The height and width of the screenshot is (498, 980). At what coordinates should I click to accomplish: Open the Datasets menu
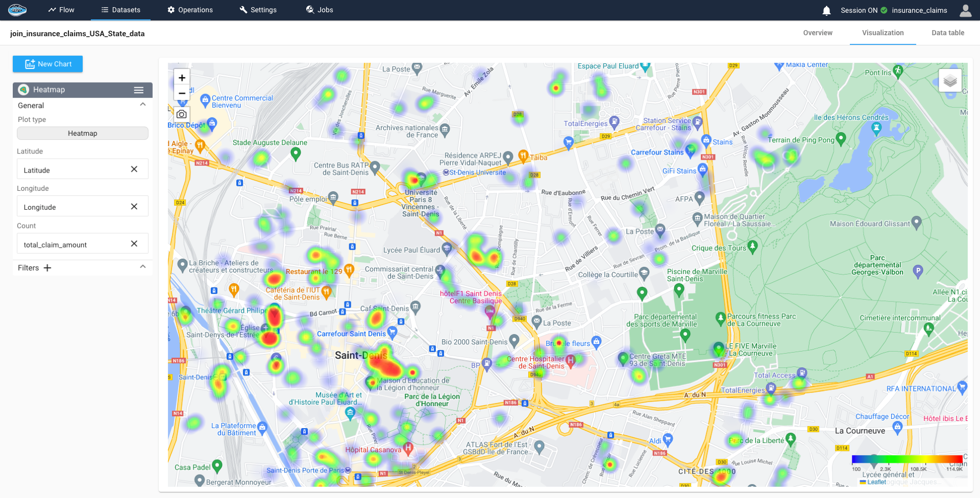pos(120,10)
